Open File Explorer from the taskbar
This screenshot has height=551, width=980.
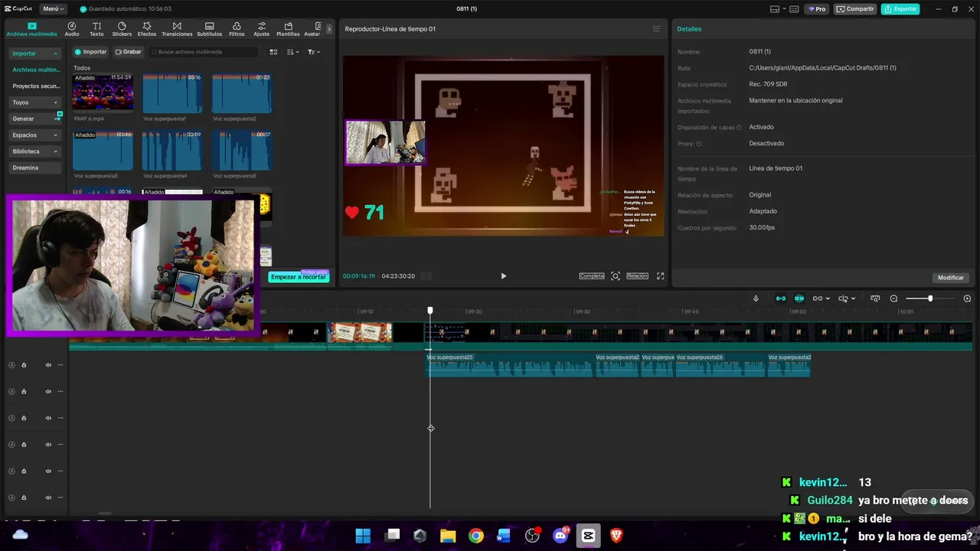coord(448,536)
